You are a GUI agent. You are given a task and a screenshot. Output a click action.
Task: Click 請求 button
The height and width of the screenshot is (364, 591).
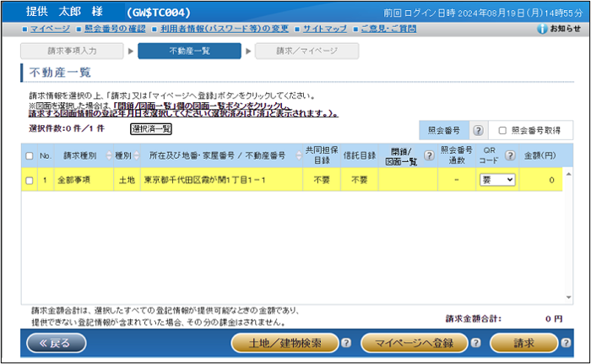pos(524,343)
